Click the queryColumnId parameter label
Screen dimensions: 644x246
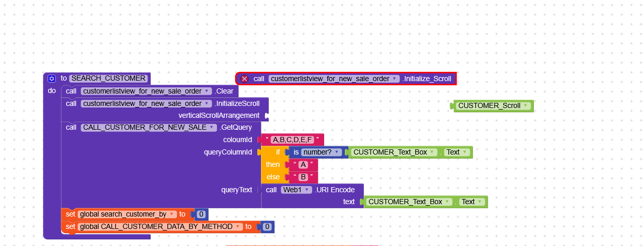pos(228,152)
